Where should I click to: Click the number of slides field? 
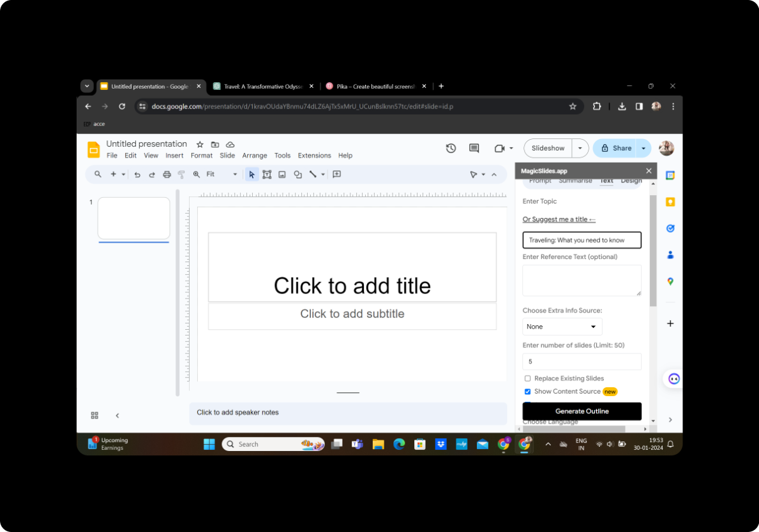[582, 362]
